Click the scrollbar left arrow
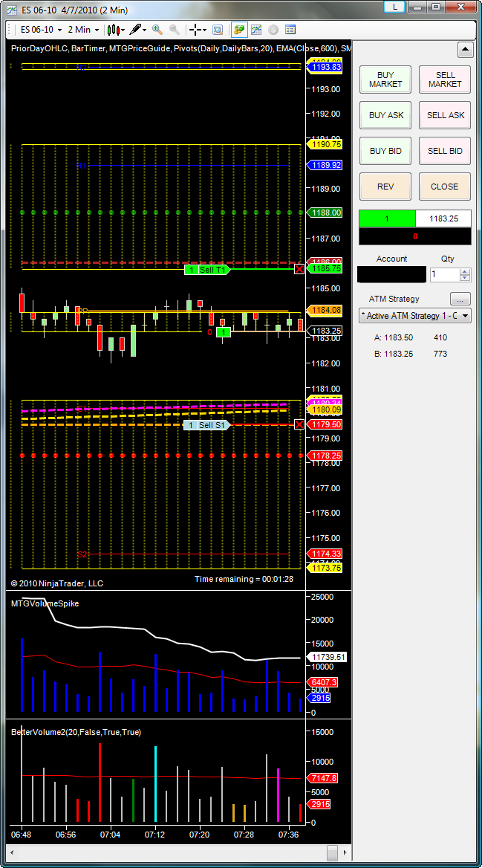482x868 pixels. click(x=12, y=852)
